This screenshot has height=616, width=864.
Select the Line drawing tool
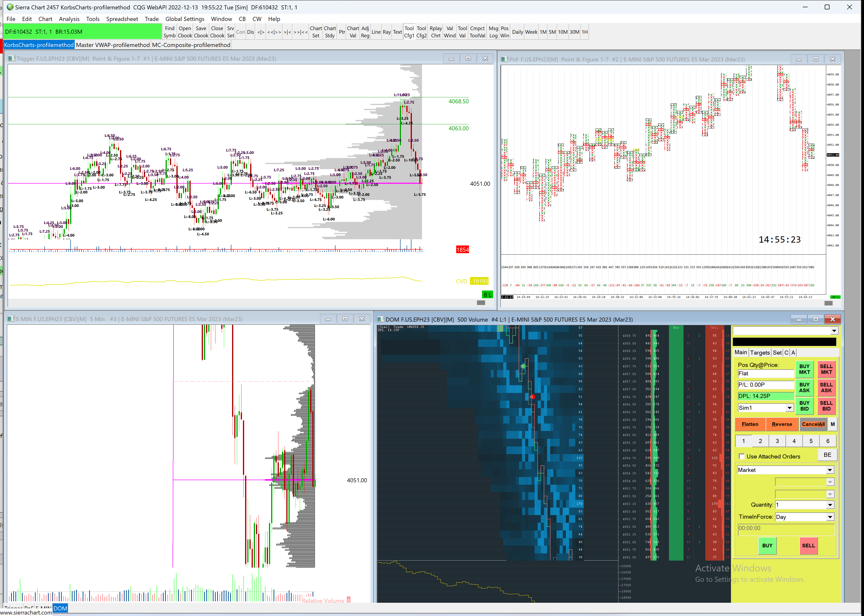point(376,32)
